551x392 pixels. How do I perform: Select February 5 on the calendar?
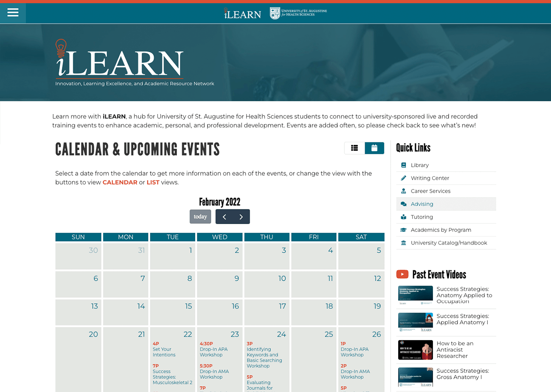pyautogui.click(x=361, y=256)
